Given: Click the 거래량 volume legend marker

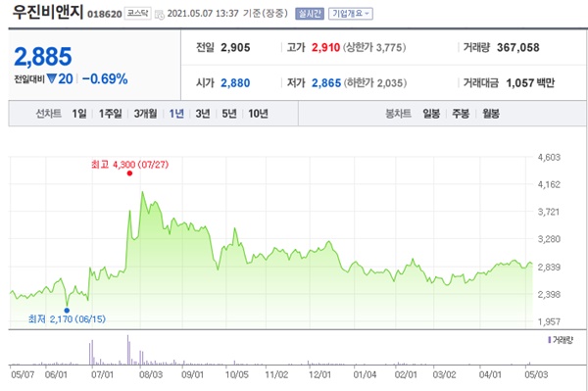Looking at the screenshot, I should click(550, 340).
